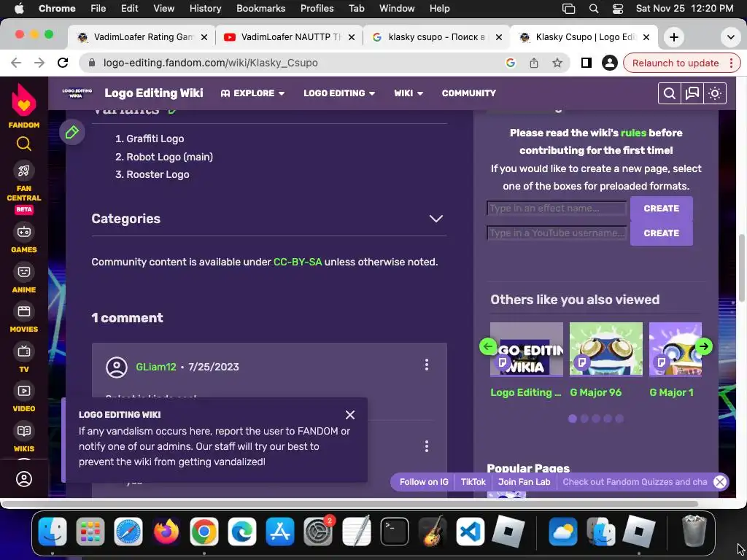This screenshot has height=560, width=747.
Task: Click Logo Editing Wiki title link
Action: coord(154,93)
